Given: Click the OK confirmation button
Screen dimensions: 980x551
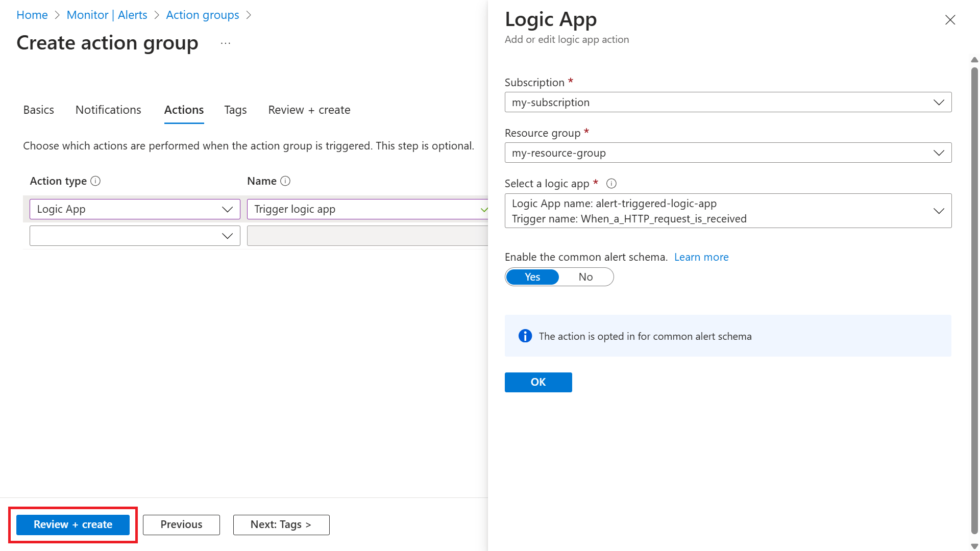Looking at the screenshot, I should tap(538, 382).
